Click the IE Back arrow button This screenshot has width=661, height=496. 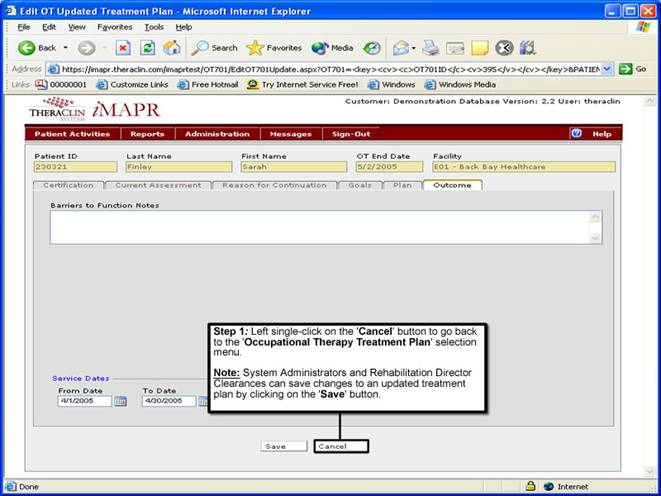[27, 47]
